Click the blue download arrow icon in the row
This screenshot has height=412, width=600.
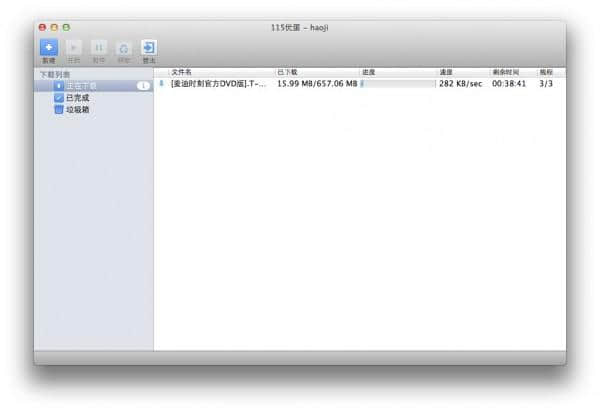pos(161,83)
